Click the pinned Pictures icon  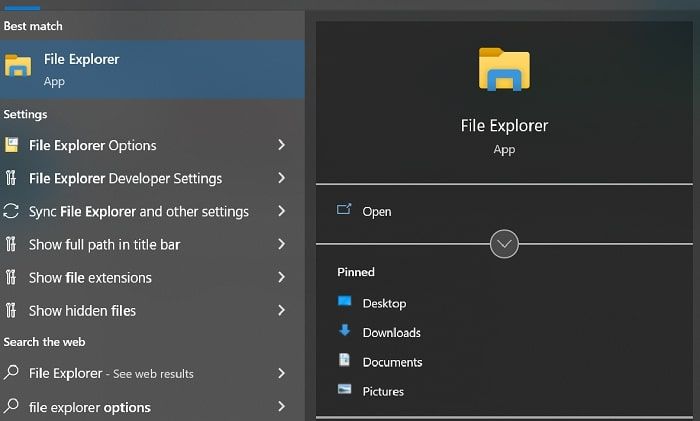[x=344, y=389]
